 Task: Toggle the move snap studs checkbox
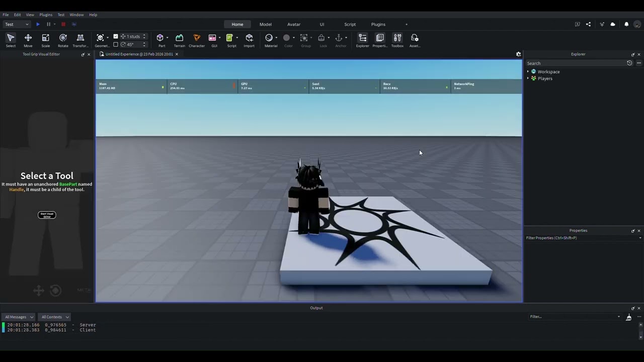[x=116, y=36]
